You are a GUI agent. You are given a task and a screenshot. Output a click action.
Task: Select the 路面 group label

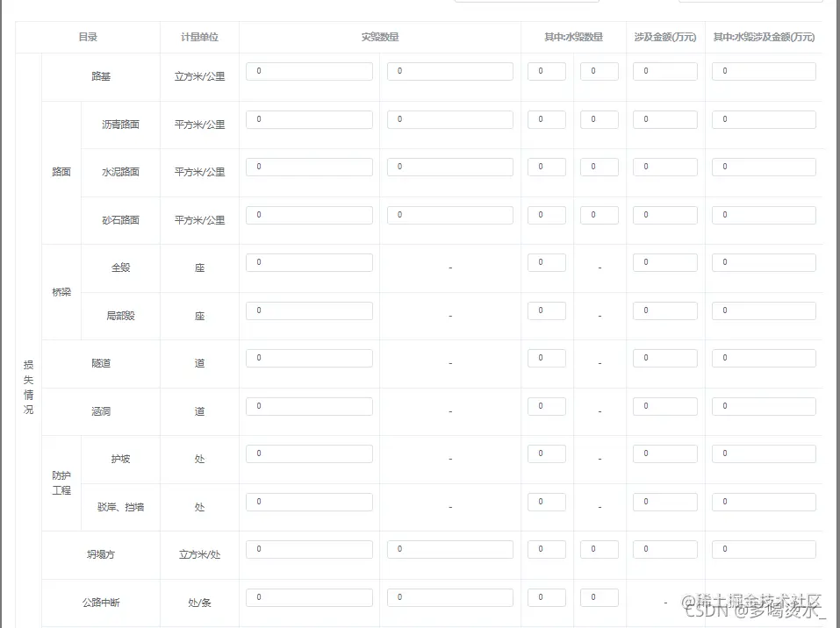point(61,172)
